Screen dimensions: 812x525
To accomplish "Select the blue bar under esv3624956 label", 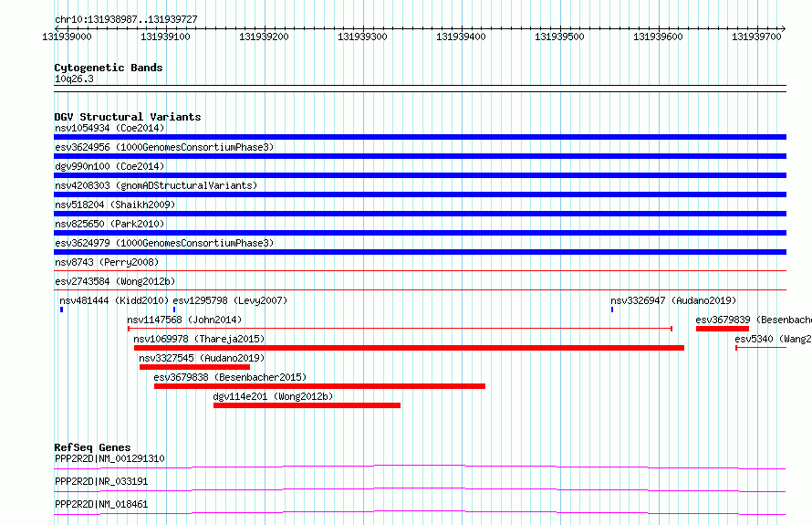I will pos(420,156).
